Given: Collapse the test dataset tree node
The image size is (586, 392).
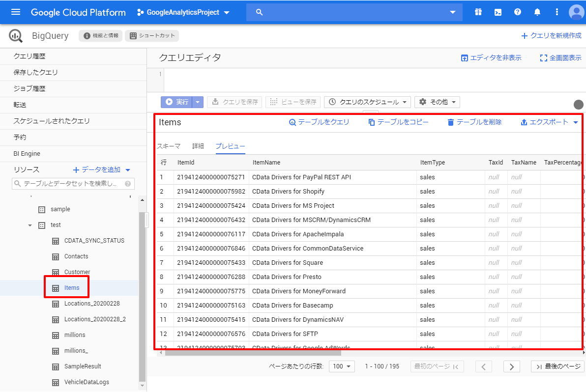Looking at the screenshot, I should (30, 225).
